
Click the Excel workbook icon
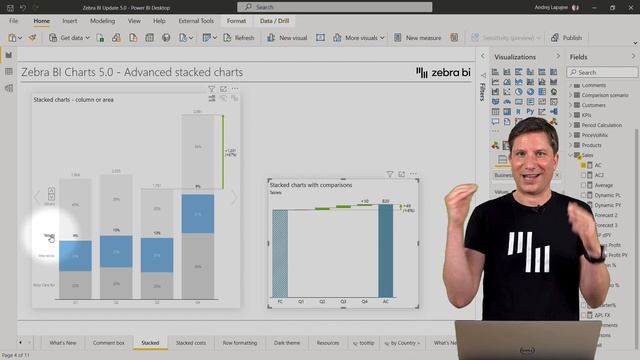100,38
